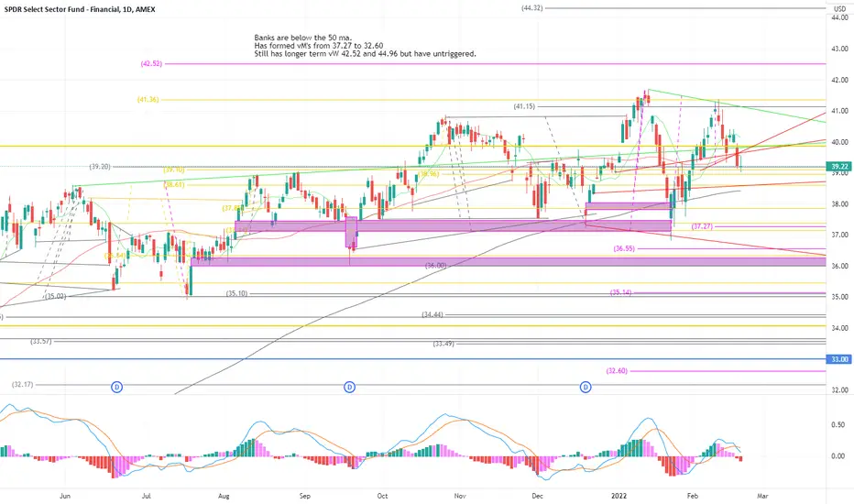Screen dimensions: 854x504
Task: Click 35.00 on the price axis
Action: 839,298
